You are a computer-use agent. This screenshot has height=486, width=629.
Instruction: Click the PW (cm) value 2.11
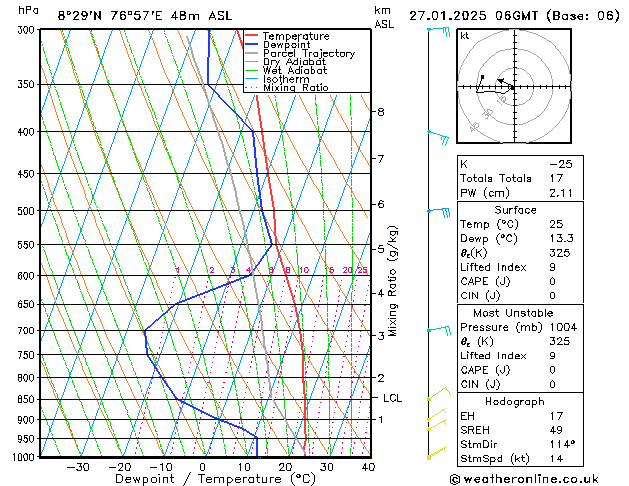(561, 193)
